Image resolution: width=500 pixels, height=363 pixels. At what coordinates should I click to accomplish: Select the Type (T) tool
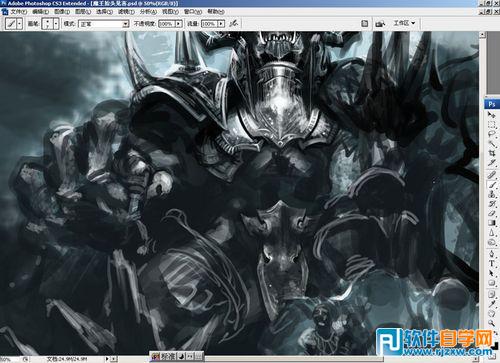(492, 263)
